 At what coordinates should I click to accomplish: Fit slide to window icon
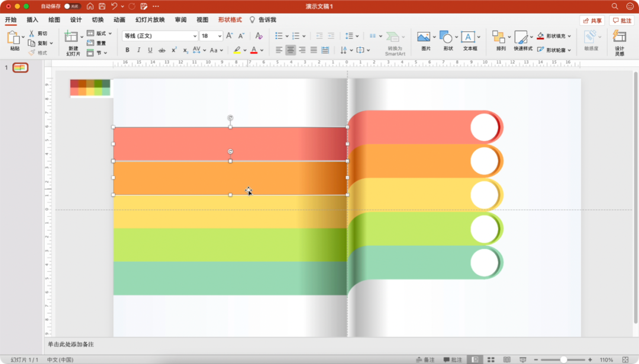[x=625, y=359]
